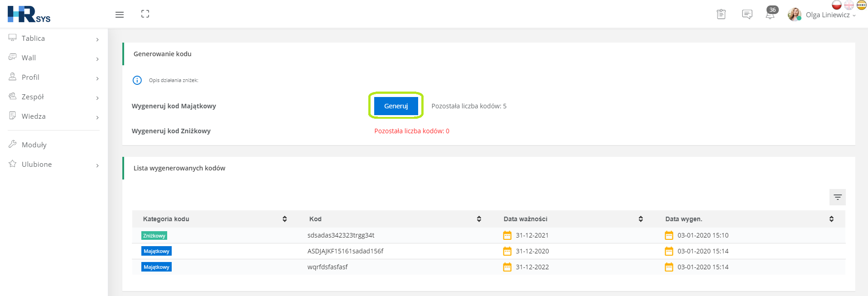
Task: Open the messages chat icon
Action: point(747,15)
